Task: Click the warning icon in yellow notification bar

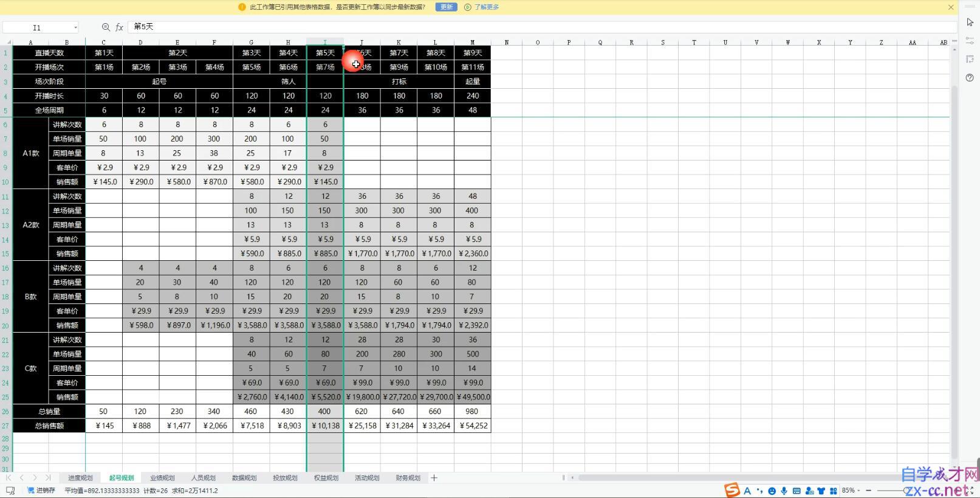Action: (x=242, y=7)
